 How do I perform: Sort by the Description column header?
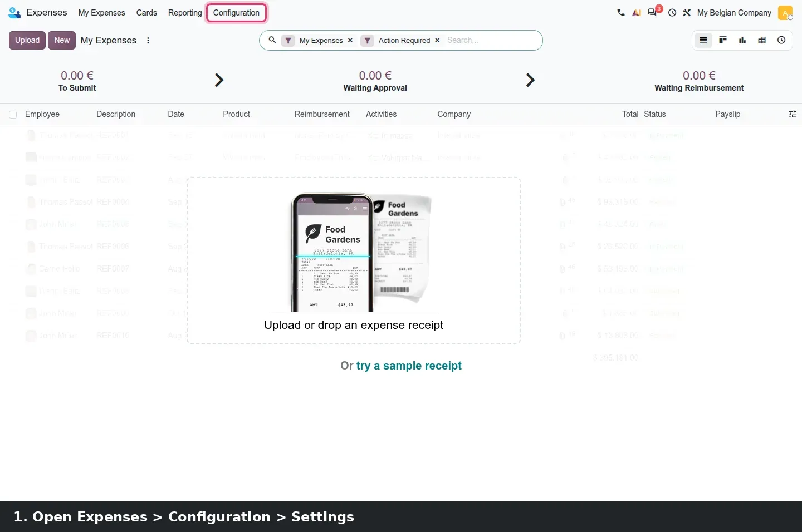click(116, 114)
